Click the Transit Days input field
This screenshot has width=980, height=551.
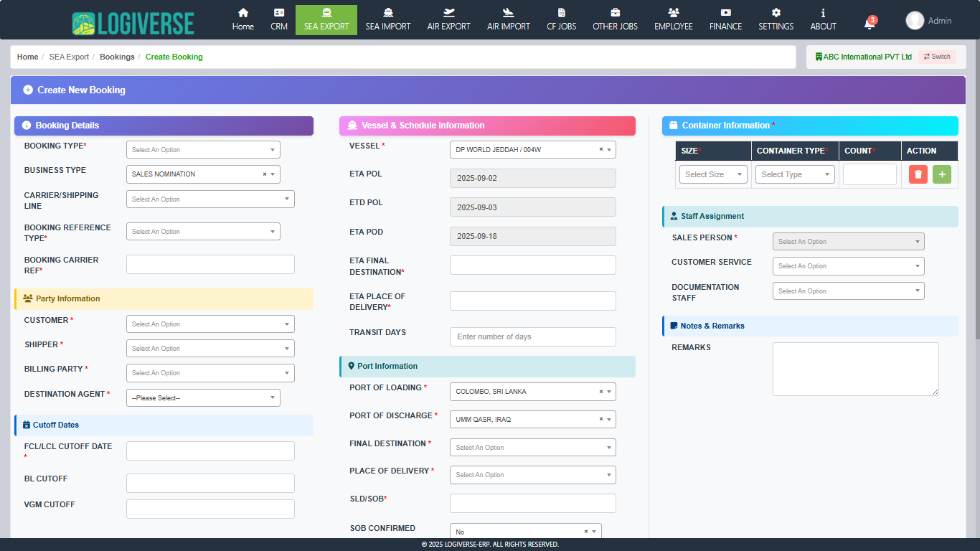click(x=532, y=337)
